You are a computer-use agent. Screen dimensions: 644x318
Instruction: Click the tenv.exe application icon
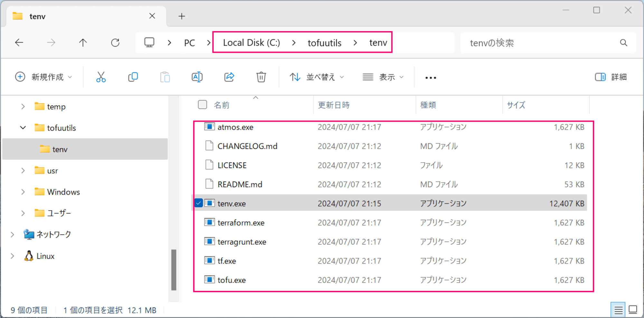210,203
